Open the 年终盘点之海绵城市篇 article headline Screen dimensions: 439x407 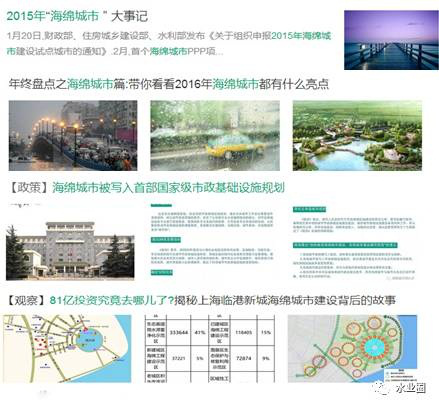tap(169, 84)
